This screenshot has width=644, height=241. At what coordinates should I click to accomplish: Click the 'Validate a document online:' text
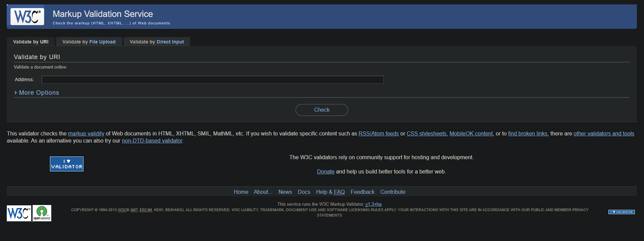[40, 67]
